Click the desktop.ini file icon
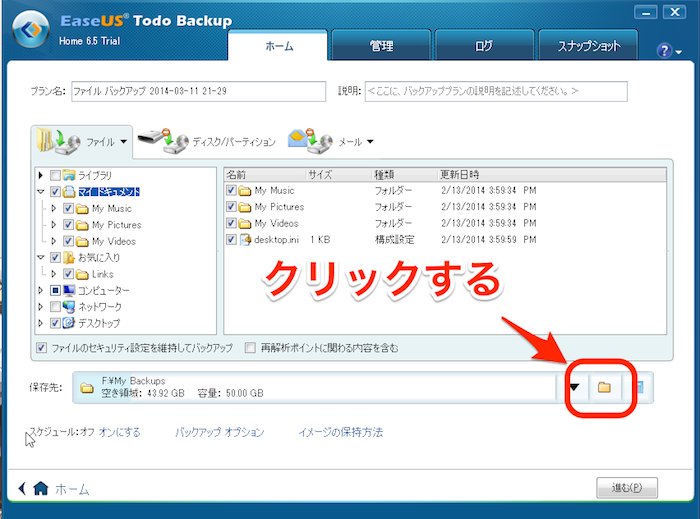This screenshot has height=519, width=700. click(245, 240)
